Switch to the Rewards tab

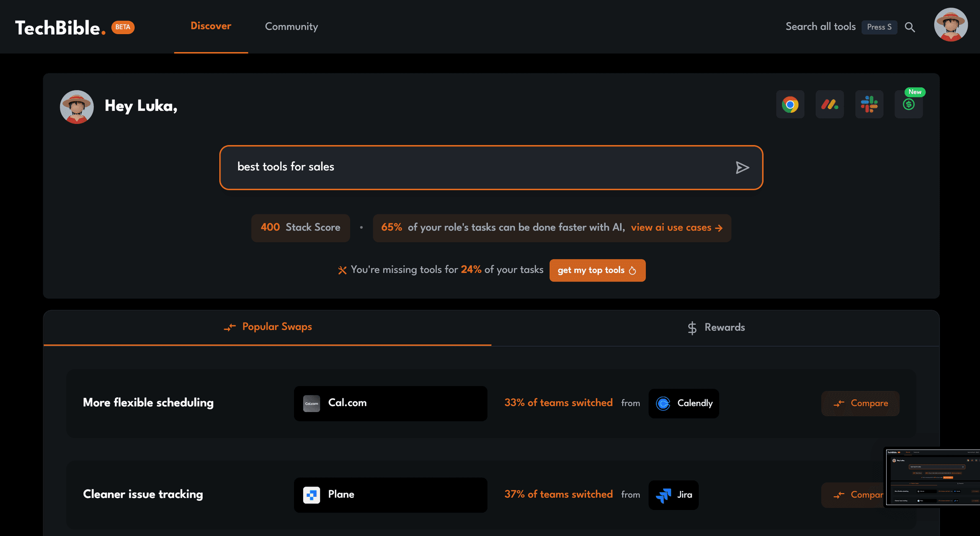(x=715, y=327)
